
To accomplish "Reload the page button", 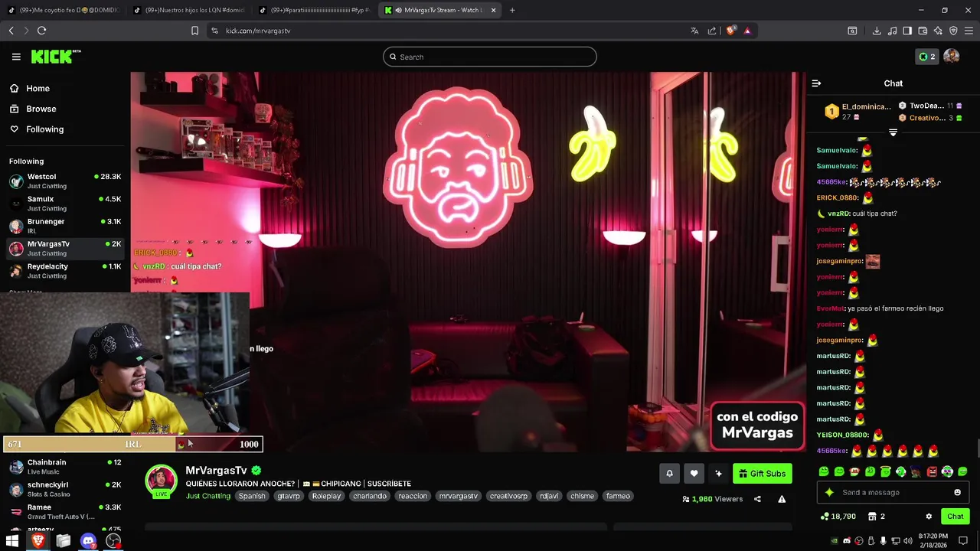I will tap(41, 31).
